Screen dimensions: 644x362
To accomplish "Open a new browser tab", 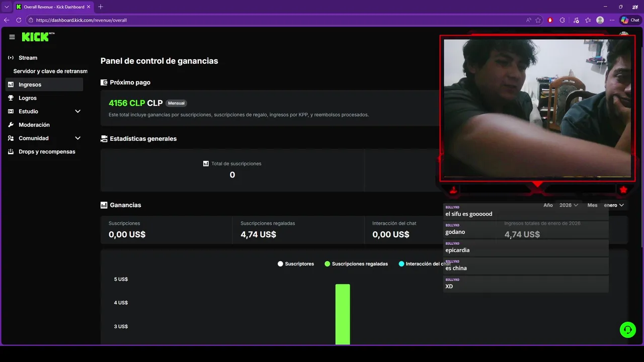I will tap(101, 7).
